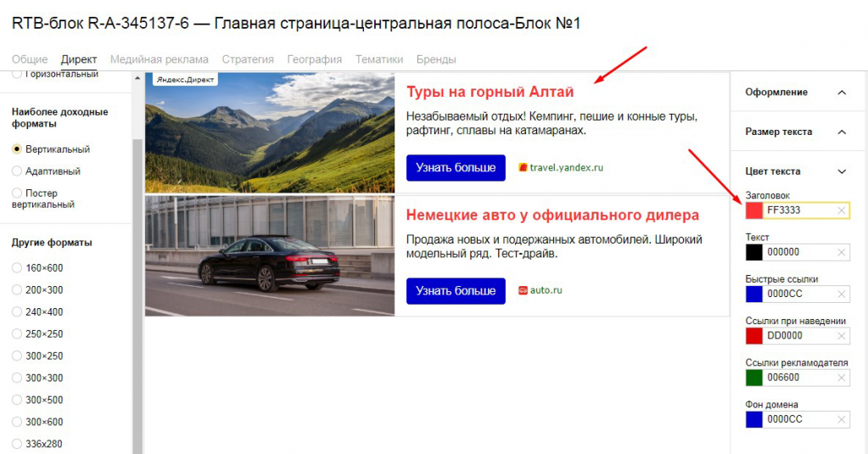Image resolution: width=868 pixels, height=454 pixels.
Task: Select the Вертикальный format
Action: (x=17, y=149)
